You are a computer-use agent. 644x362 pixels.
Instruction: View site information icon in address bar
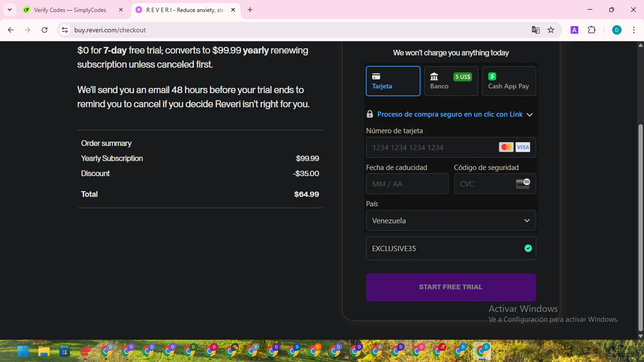(x=65, y=30)
